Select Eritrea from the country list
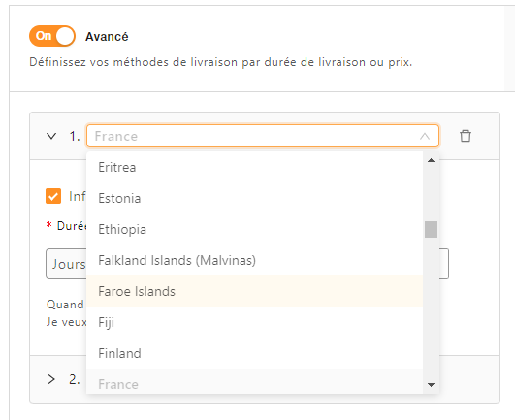Image resolution: width=515 pixels, height=420 pixels. pos(254,167)
